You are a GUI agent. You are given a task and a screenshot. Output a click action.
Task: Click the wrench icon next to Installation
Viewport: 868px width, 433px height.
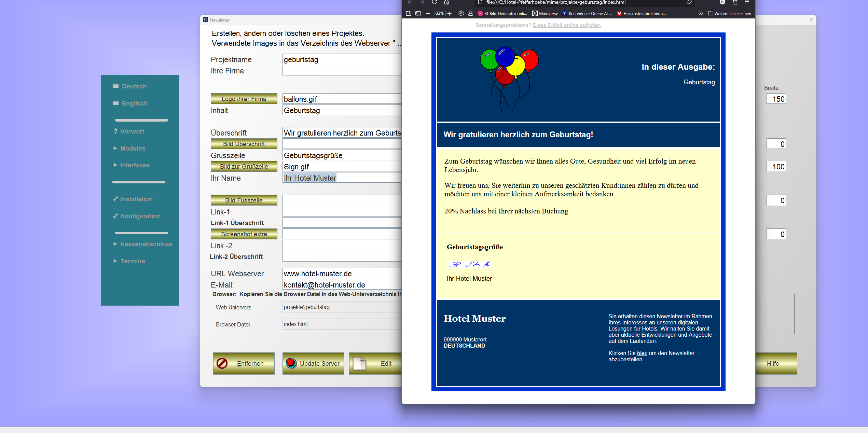[115, 199]
